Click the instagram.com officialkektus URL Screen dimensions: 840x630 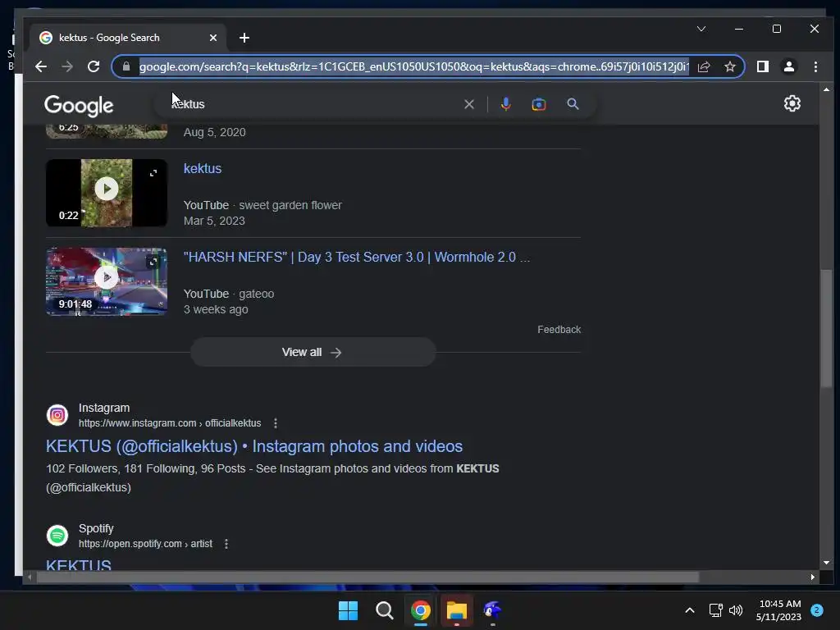pos(170,423)
